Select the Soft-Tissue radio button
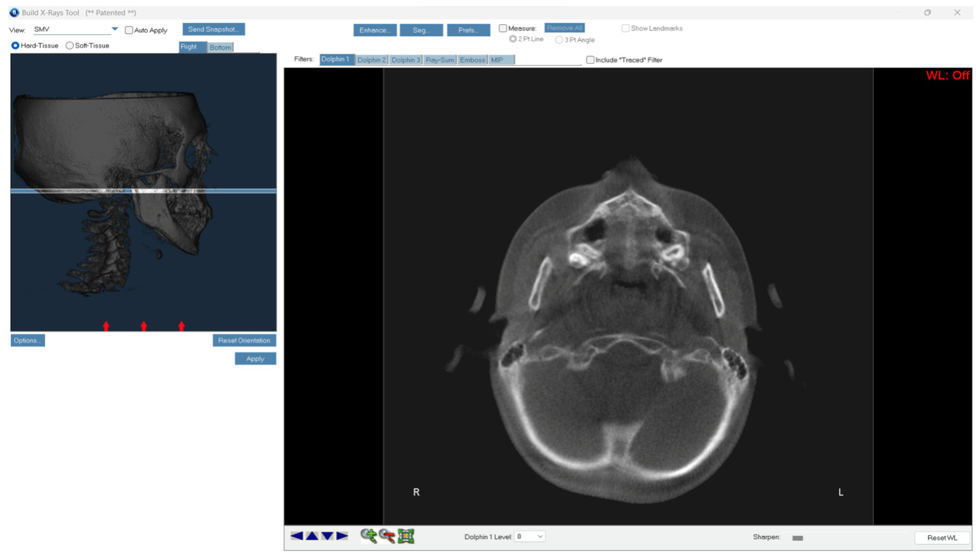Viewport: 980px width, 558px height. pyautogui.click(x=70, y=46)
